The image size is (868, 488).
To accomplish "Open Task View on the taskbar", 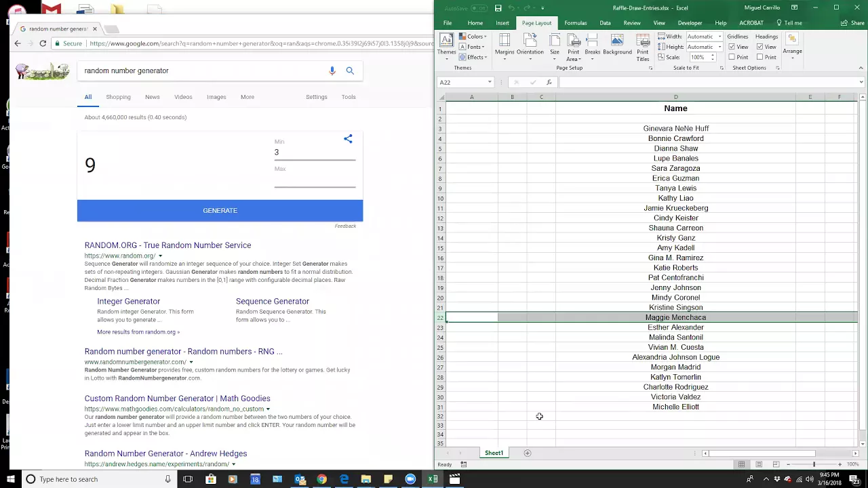I will pos(188,479).
